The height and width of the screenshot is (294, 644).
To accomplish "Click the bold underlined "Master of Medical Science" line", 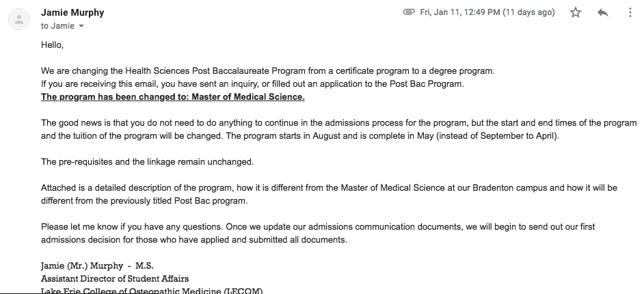I will (172, 96).
